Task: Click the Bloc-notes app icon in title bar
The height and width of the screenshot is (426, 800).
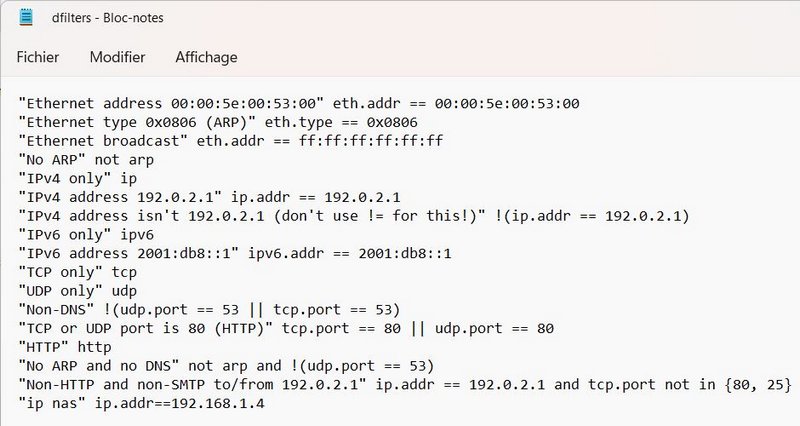Action: tap(27, 16)
